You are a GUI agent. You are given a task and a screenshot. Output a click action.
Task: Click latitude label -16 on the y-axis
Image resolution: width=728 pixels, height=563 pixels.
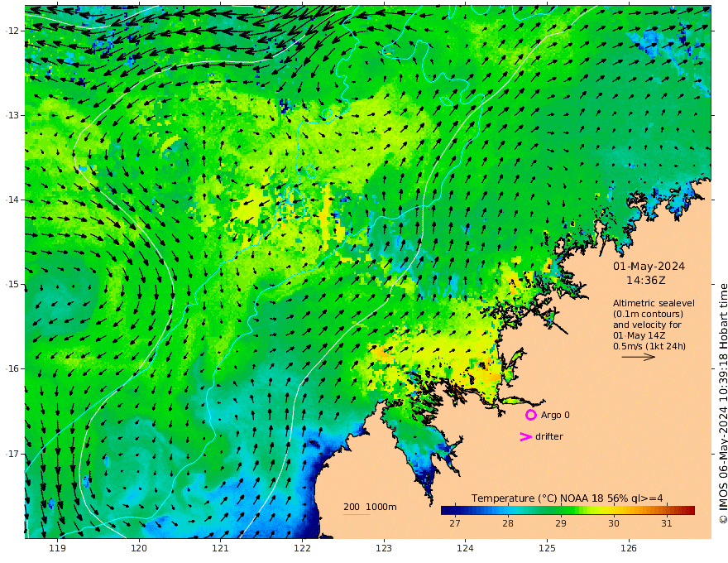tap(12, 368)
